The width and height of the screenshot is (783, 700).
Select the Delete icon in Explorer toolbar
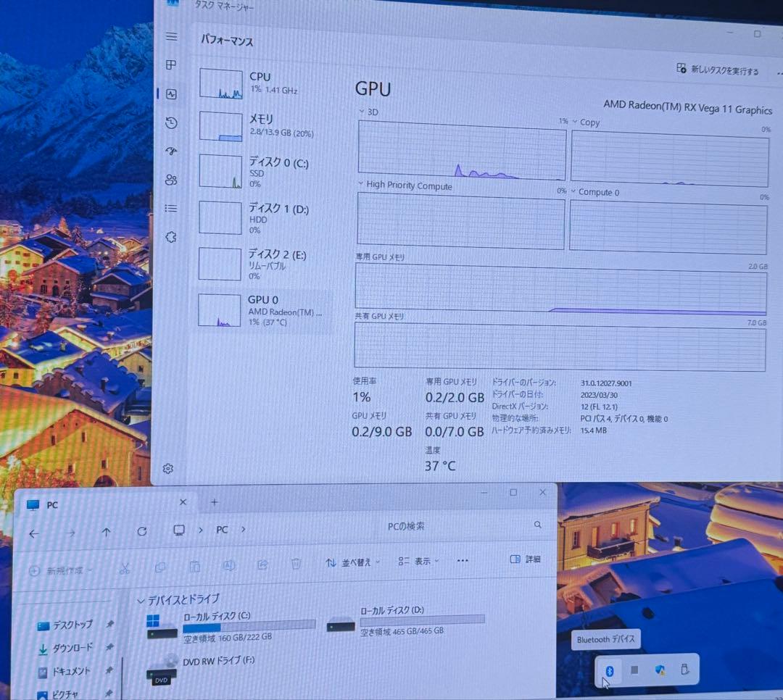pyautogui.click(x=297, y=564)
